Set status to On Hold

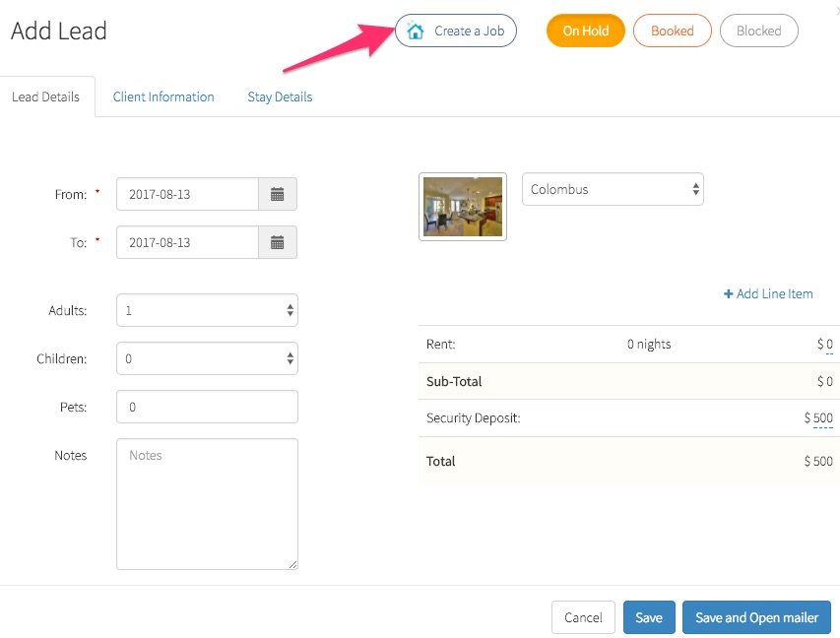pos(585,31)
